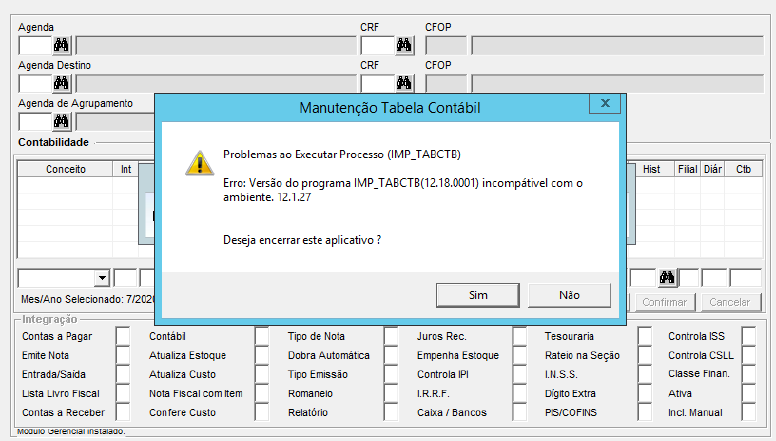
Task: Enable Nota Fiscal com Item checkbox
Action: coord(262,393)
